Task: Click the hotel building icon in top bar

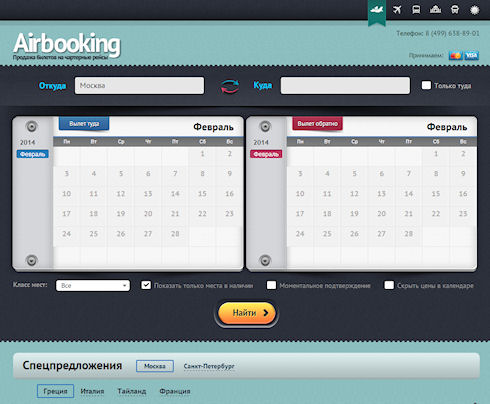Action: (x=435, y=10)
